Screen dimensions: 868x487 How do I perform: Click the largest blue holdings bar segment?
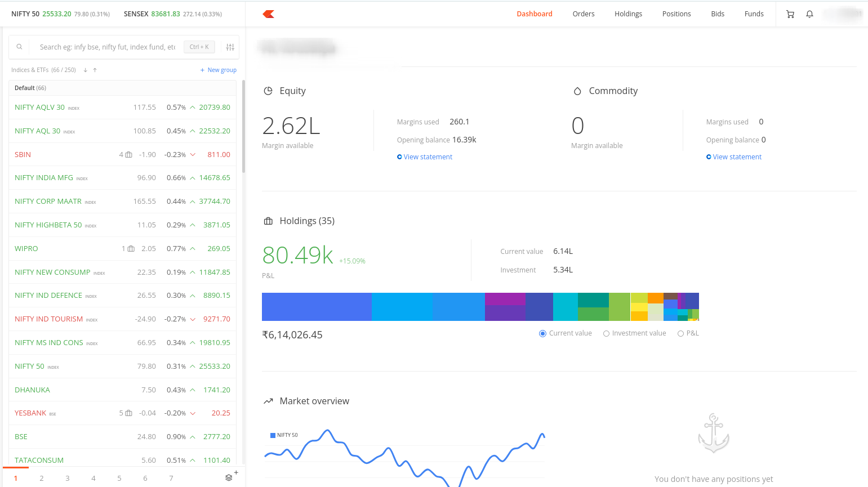[x=317, y=307]
